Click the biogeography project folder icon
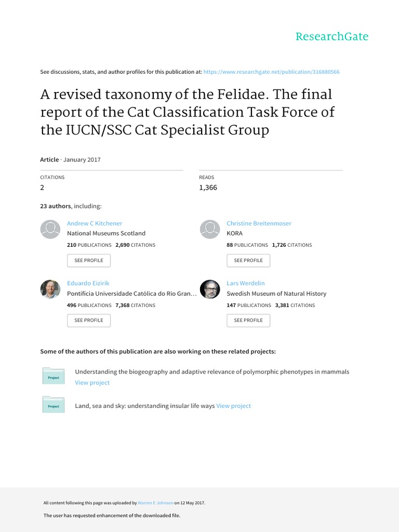 (x=54, y=376)
